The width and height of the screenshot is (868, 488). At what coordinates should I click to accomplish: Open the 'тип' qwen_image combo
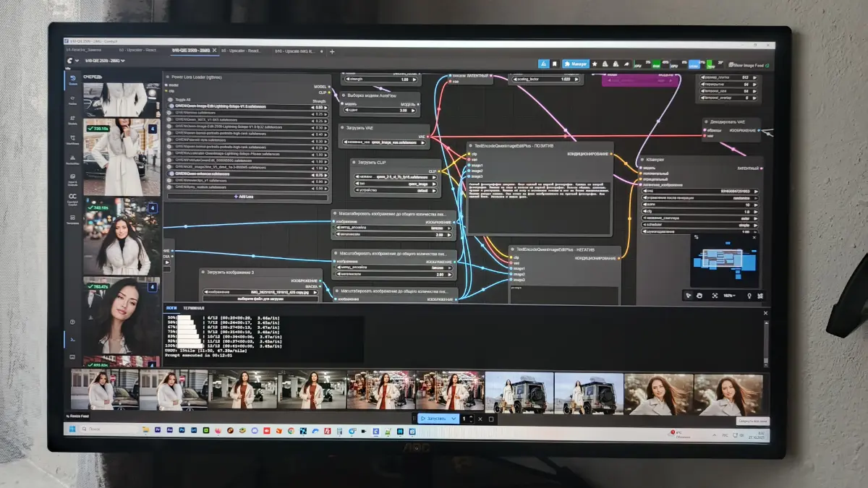coord(396,184)
